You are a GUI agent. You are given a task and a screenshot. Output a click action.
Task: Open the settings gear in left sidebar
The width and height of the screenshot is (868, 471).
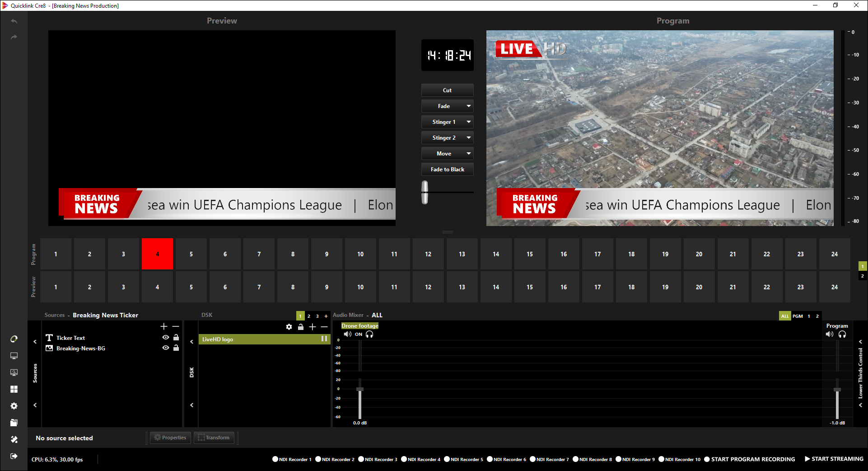[x=14, y=406]
